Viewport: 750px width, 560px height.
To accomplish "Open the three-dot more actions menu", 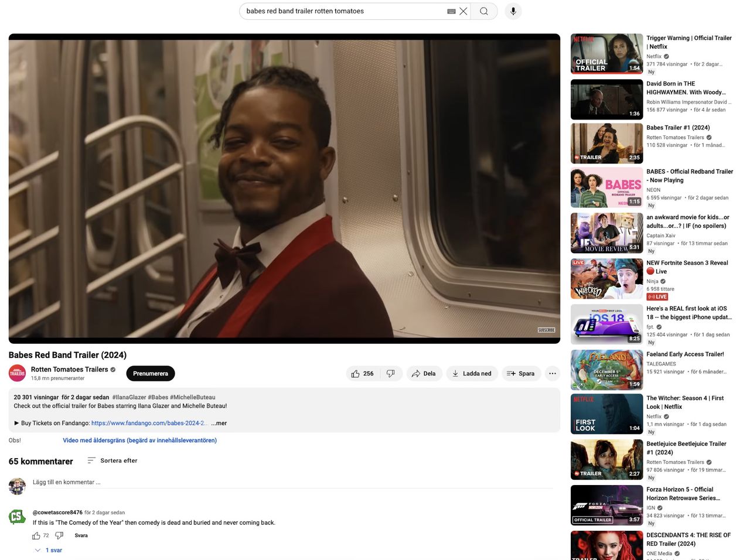I will tap(552, 374).
